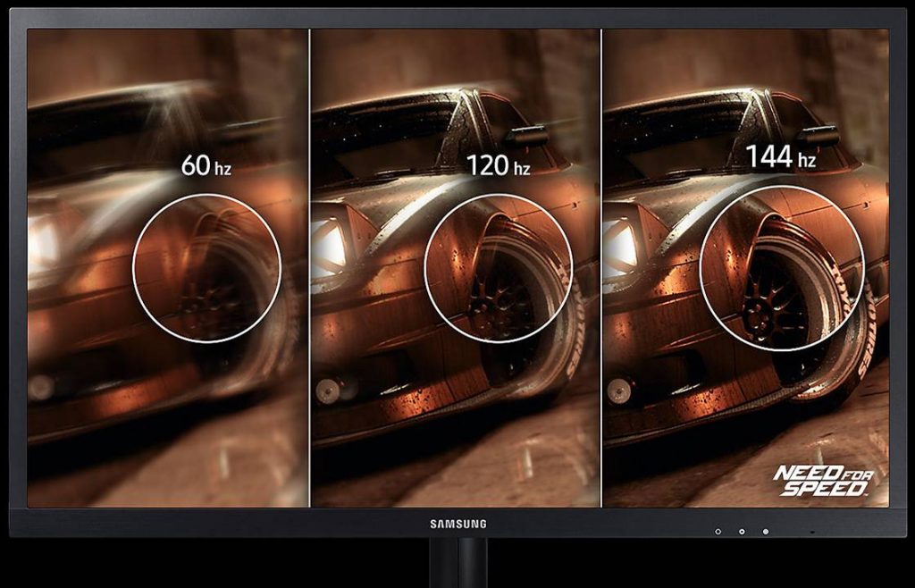Click the leftmost bezel control dot
Screen dimensions: 915x588
point(718,532)
